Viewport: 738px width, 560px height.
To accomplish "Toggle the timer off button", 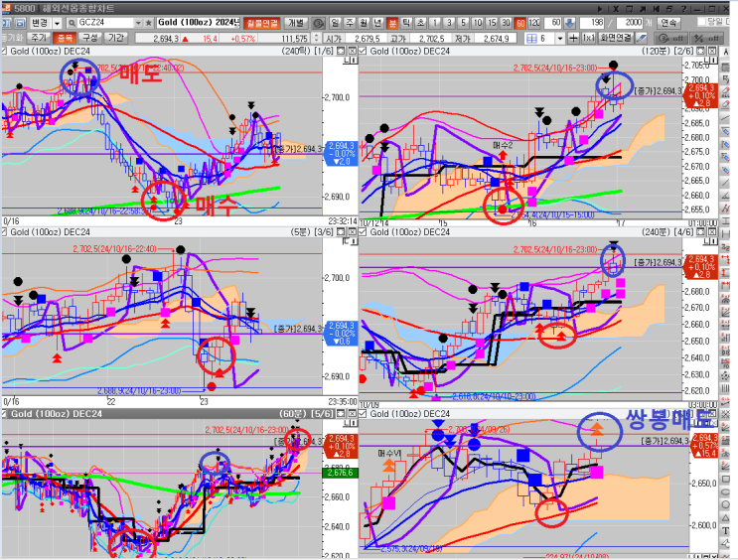I will (671, 38).
